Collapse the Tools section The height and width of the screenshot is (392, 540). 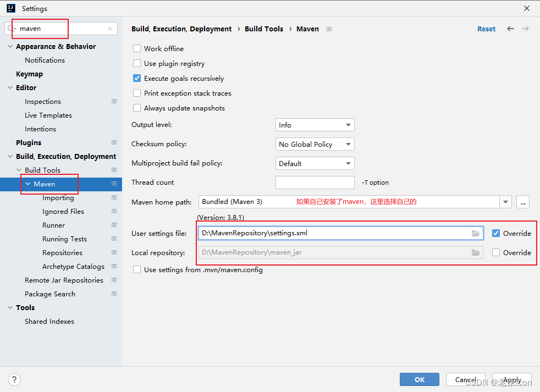point(10,307)
